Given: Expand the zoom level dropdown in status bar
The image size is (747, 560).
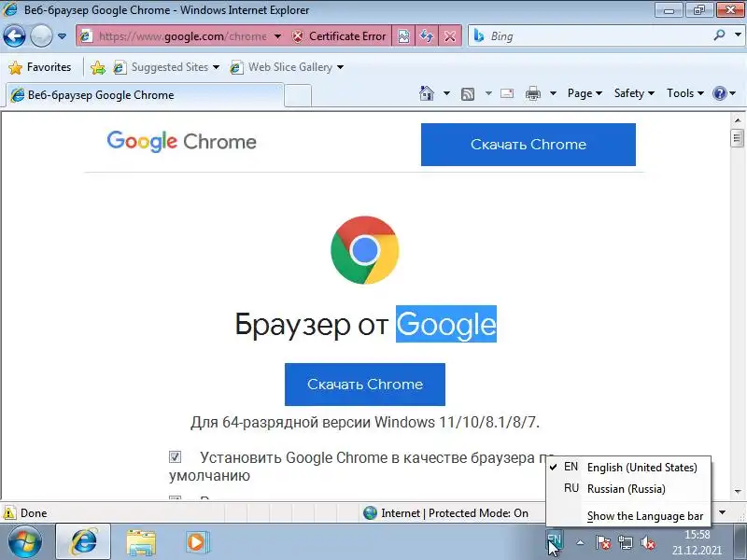Looking at the screenshot, I should tap(723, 512).
